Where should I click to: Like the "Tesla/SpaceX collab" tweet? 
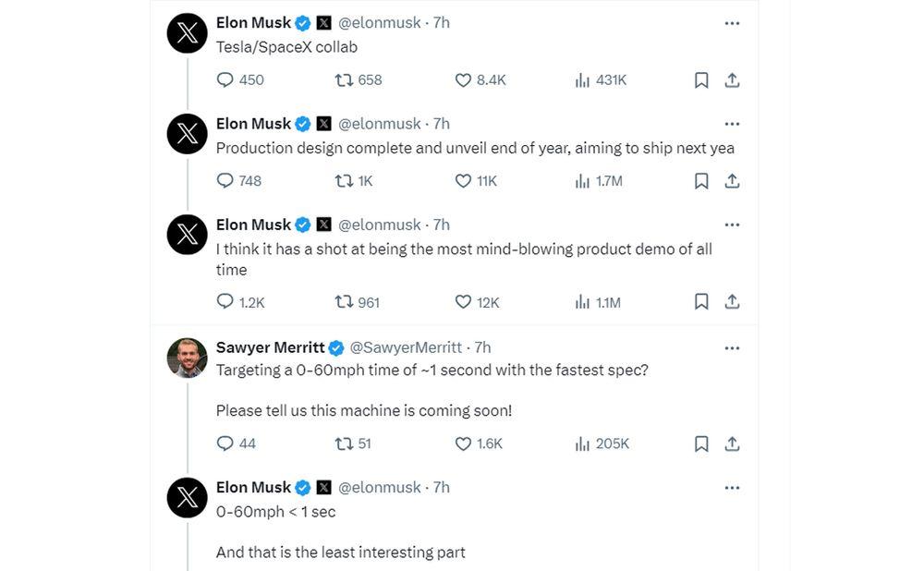[x=464, y=80]
